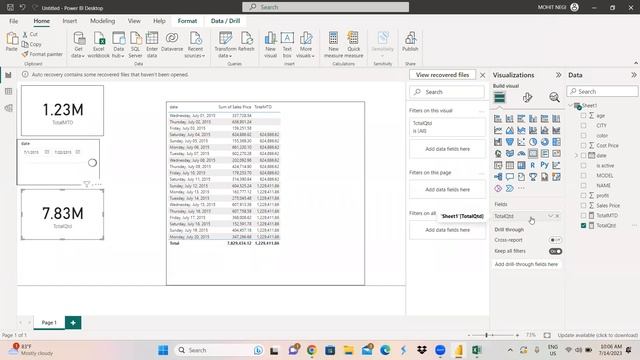Open the View ribbon tab
This screenshot has height=360, width=640.
coord(134,21)
